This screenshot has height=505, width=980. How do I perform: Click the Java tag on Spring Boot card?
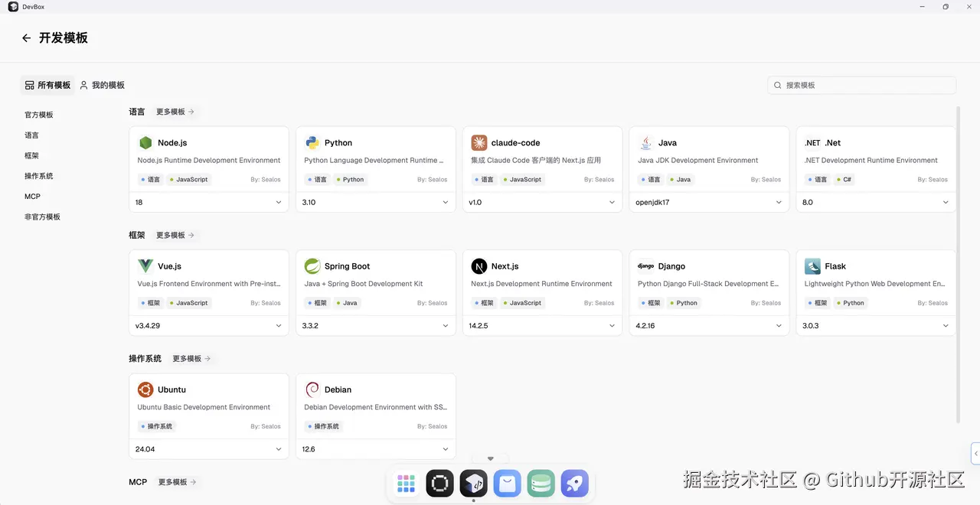coord(346,303)
